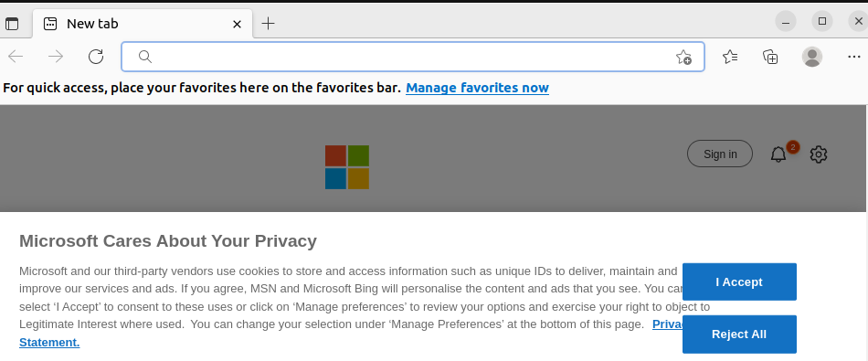This screenshot has height=361, width=868.
Task: Open a new tab with plus icon
Action: click(268, 23)
